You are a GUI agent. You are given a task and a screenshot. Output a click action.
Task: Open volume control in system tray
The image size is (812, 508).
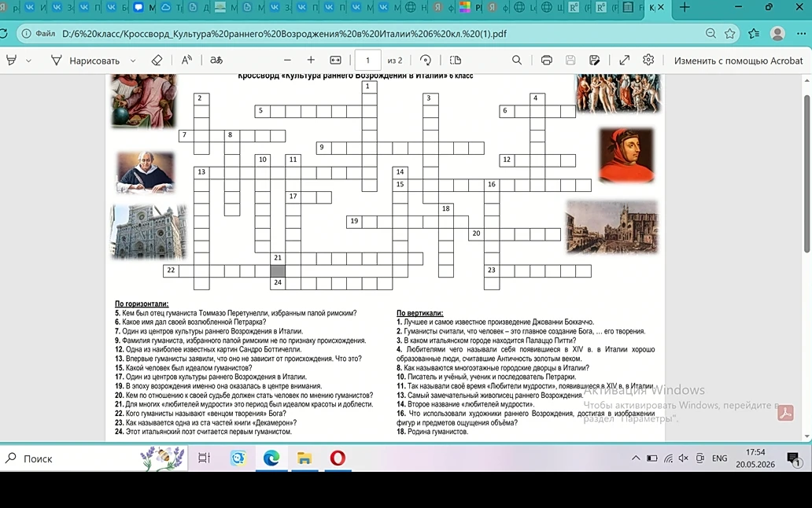pos(684,458)
